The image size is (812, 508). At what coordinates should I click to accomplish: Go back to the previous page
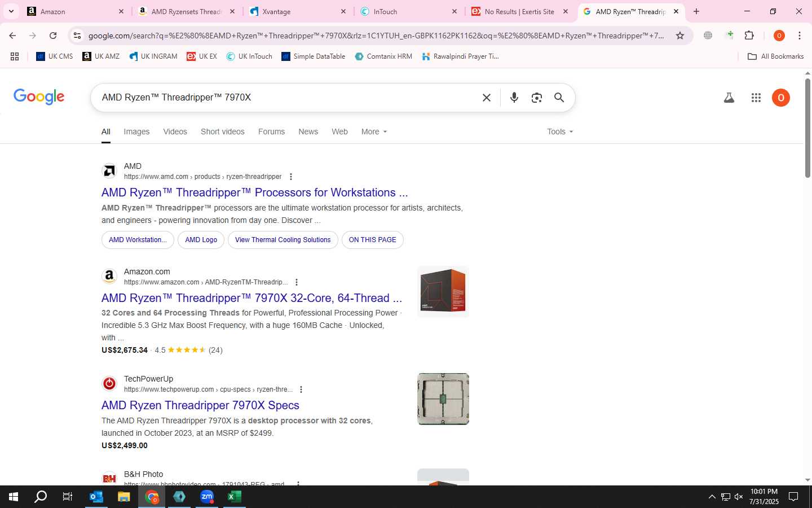coord(12,36)
